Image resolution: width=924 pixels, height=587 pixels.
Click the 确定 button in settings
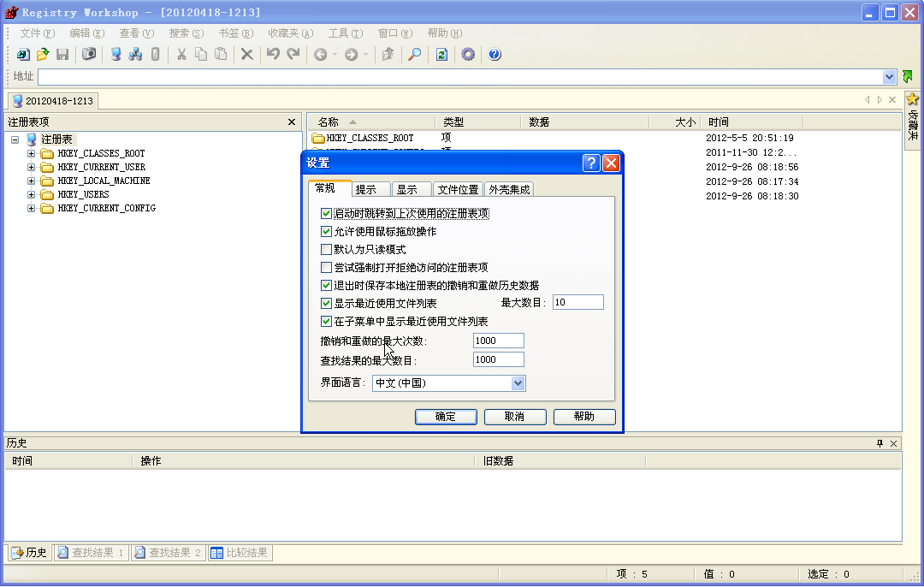446,417
